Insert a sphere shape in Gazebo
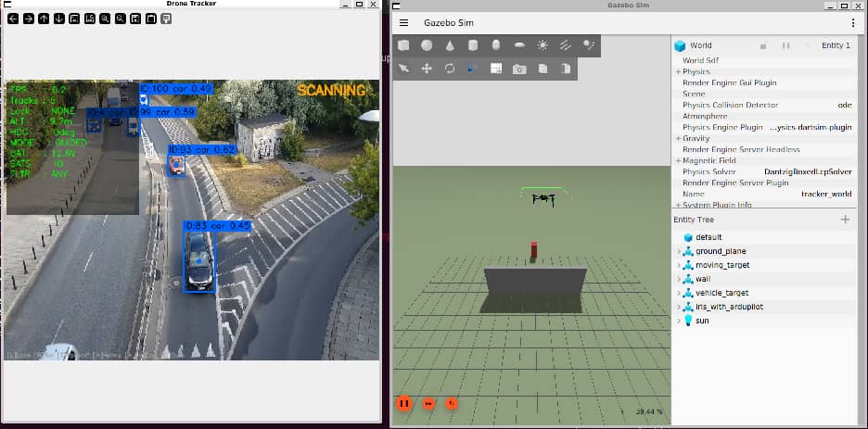The height and width of the screenshot is (429, 868). (427, 45)
